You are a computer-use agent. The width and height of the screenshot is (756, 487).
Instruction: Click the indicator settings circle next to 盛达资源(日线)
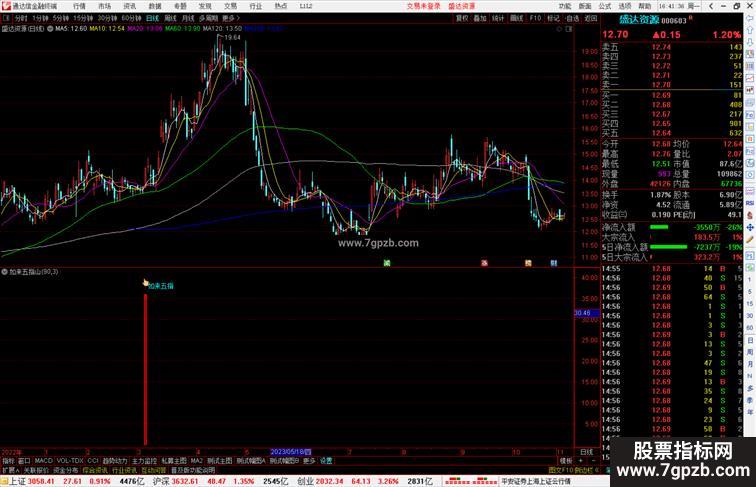click(x=50, y=29)
